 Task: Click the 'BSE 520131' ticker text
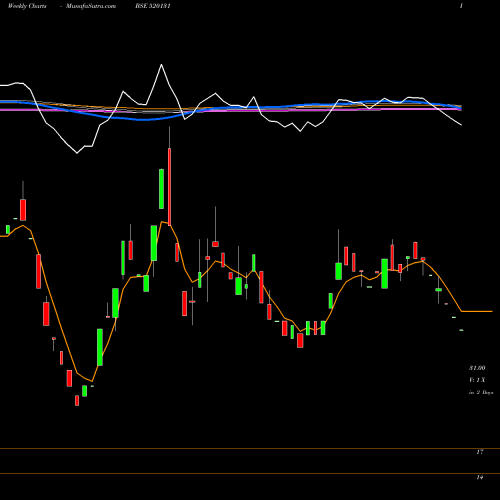click(153, 6)
